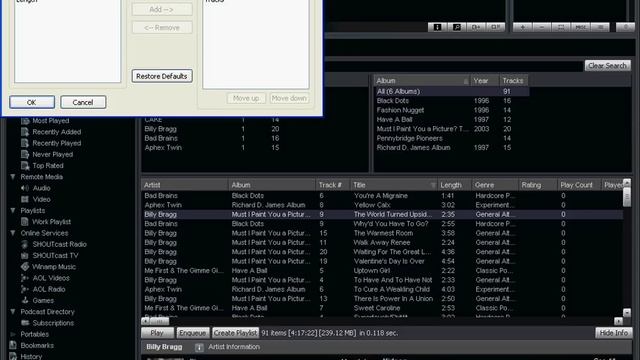
Task: Open the Top Rated smart view
Action: click(48, 166)
